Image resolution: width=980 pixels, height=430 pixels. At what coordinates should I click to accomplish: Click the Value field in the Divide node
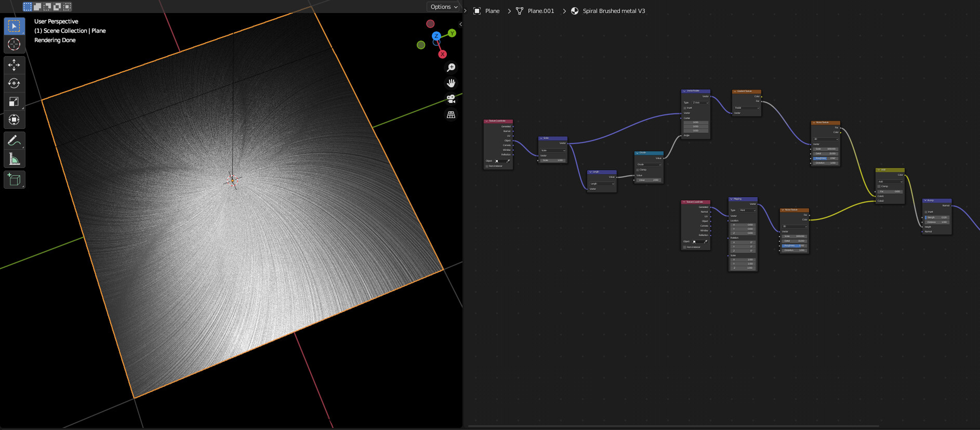[x=649, y=180]
